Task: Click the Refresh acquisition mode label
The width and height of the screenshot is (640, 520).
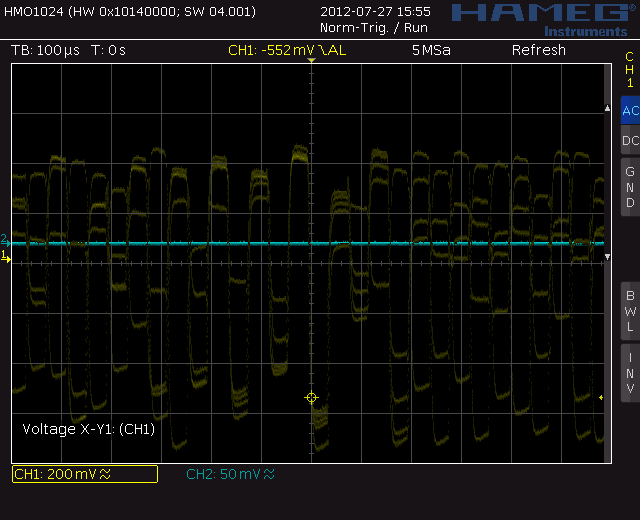Action: click(538, 50)
